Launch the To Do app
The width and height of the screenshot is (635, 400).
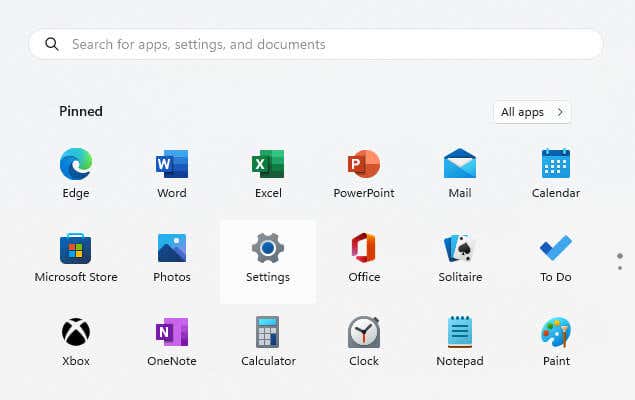click(556, 248)
